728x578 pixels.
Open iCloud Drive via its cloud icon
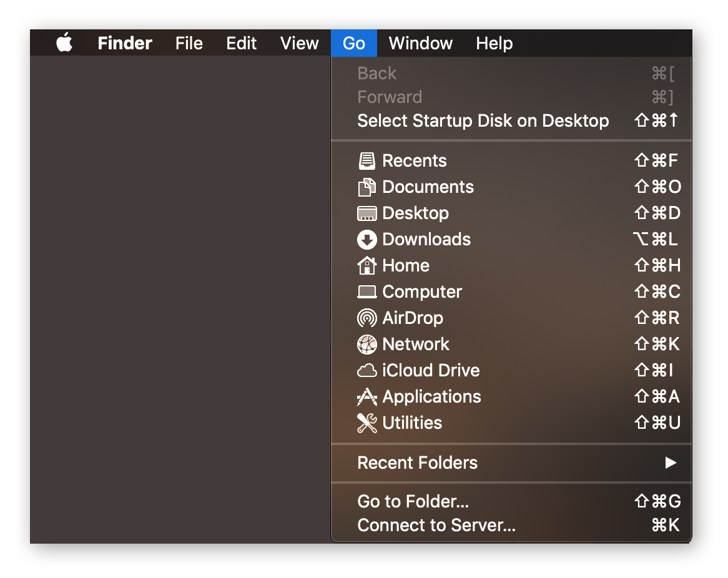coord(367,370)
